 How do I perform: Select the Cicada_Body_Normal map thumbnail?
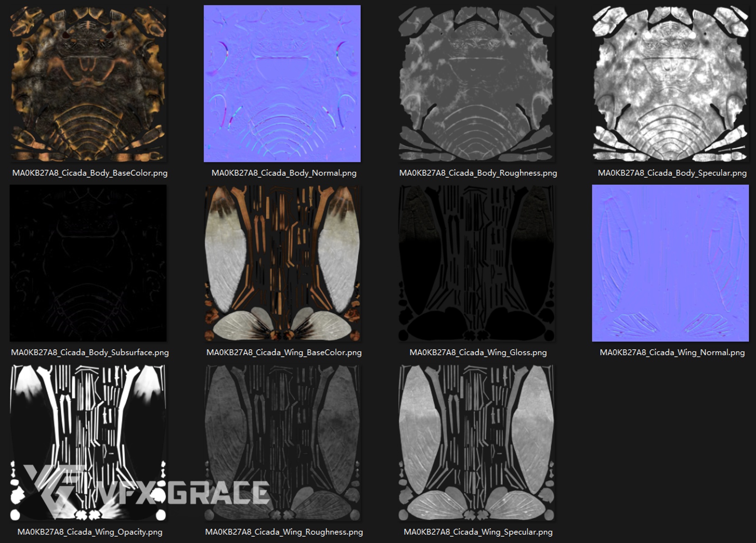point(282,84)
